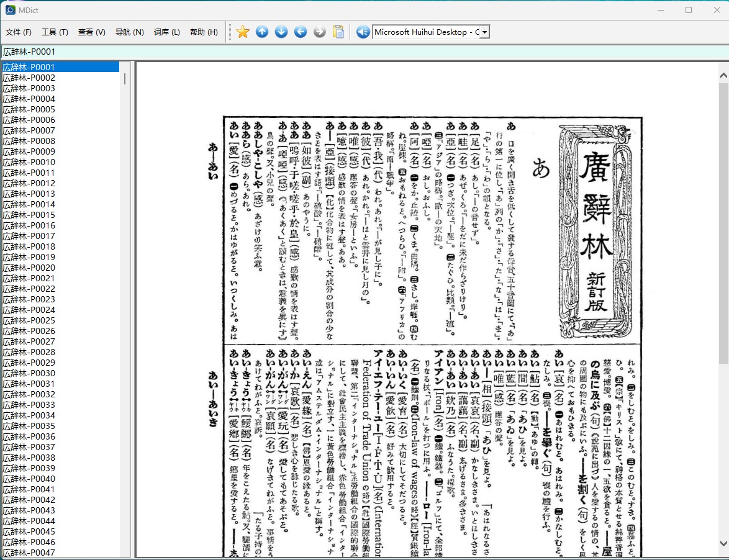The width and height of the screenshot is (729, 560).
Task: Click the content pane scroll-down arrow
Action: tap(723, 543)
